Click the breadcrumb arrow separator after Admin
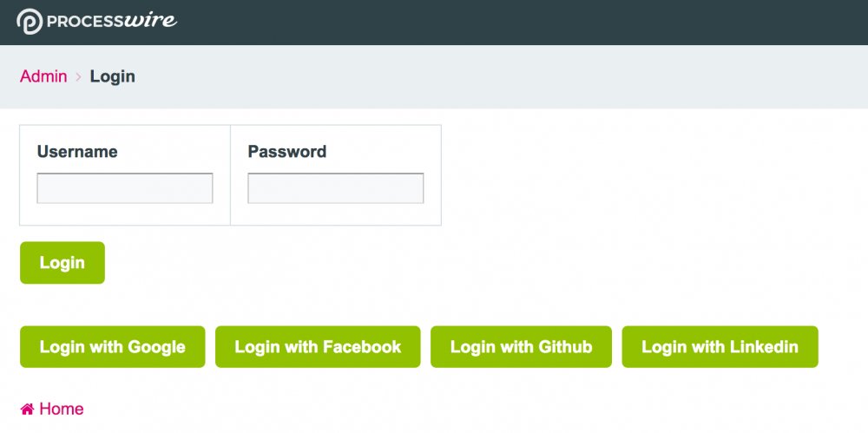868x433 pixels. point(78,76)
